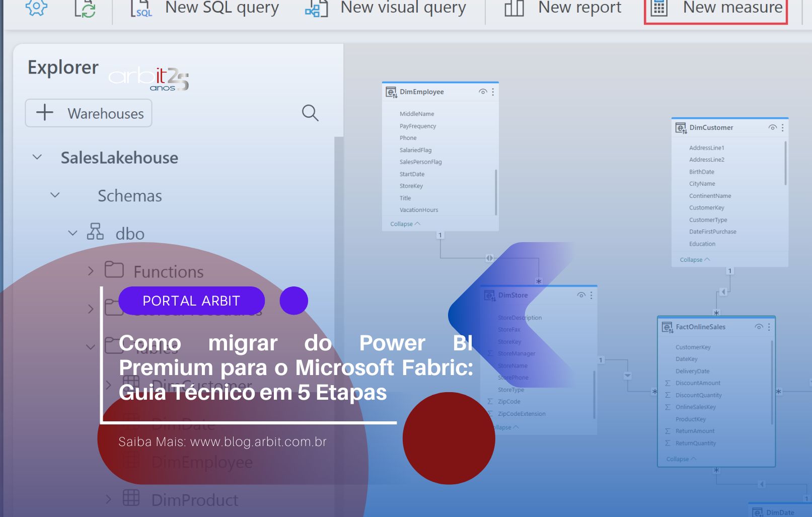Select SalesLakehouse in Explorer
The width and height of the screenshot is (812, 517).
119,158
